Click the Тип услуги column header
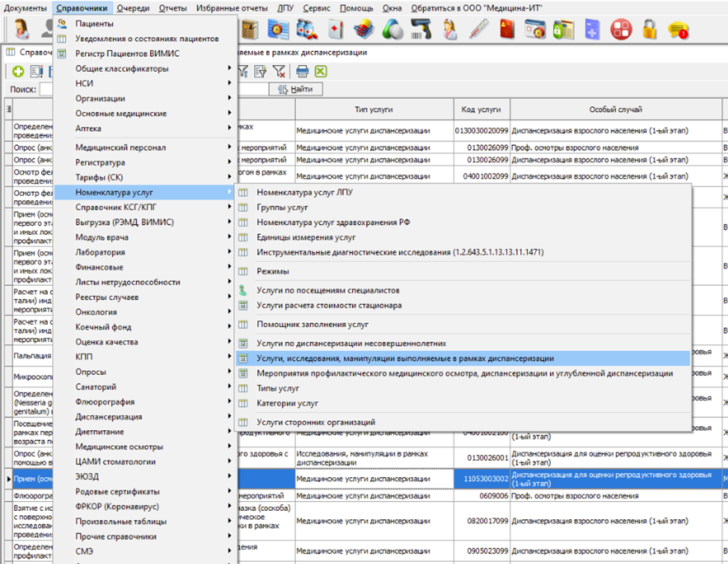The height and width of the screenshot is (564, 728). [x=374, y=110]
